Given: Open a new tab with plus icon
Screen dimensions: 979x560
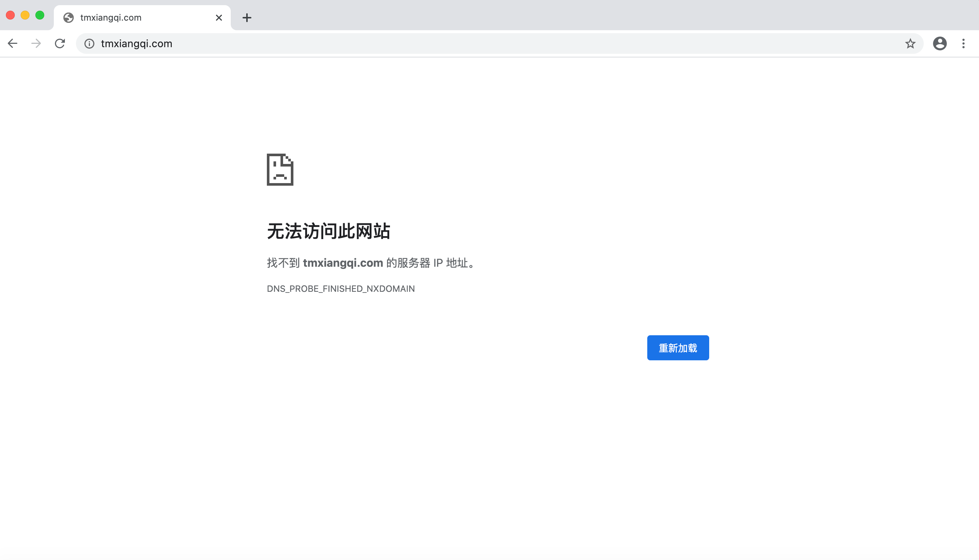Looking at the screenshot, I should pyautogui.click(x=247, y=18).
